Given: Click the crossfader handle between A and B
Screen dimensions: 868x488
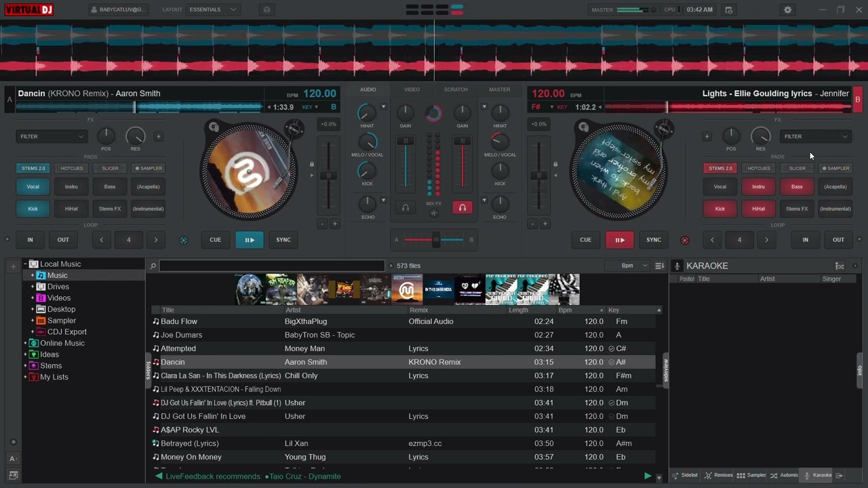Looking at the screenshot, I should (436, 239).
